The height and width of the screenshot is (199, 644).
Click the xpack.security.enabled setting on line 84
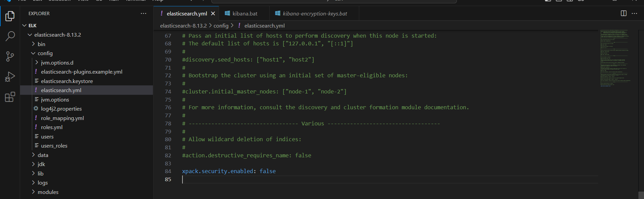(x=217, y=171)
